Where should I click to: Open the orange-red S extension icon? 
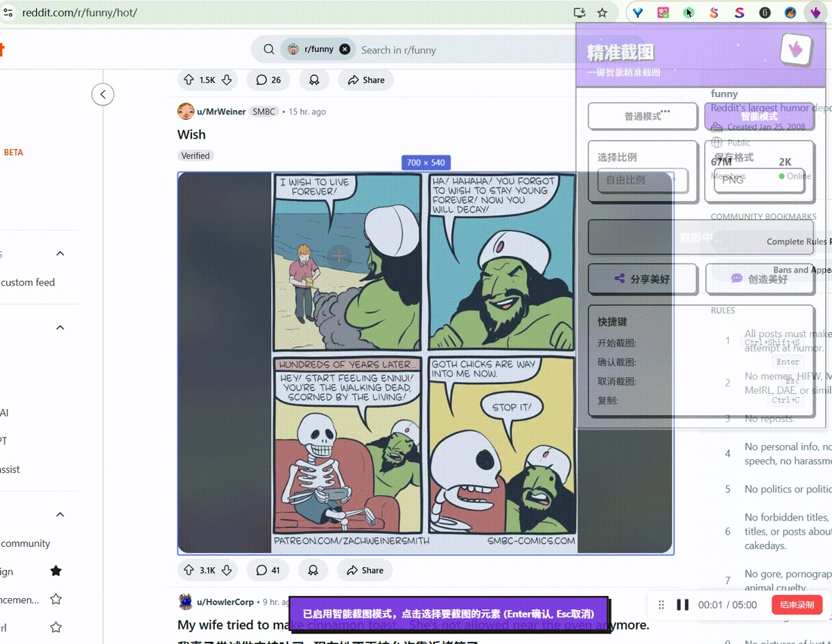(x=713, y=12)
